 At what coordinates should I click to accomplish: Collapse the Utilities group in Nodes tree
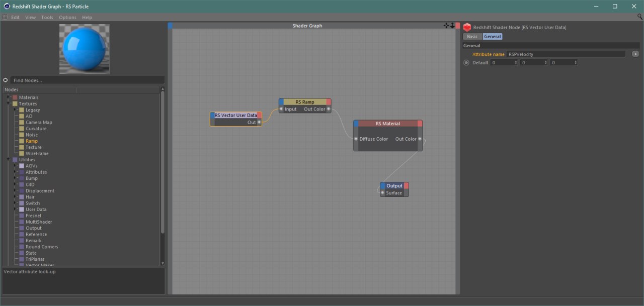[9, 160]
